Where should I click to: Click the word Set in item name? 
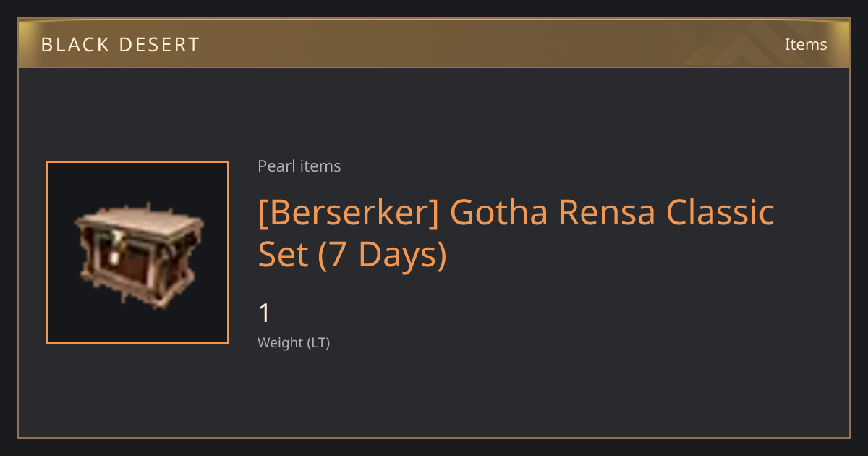pyautogui.click(x=284, y=255)
